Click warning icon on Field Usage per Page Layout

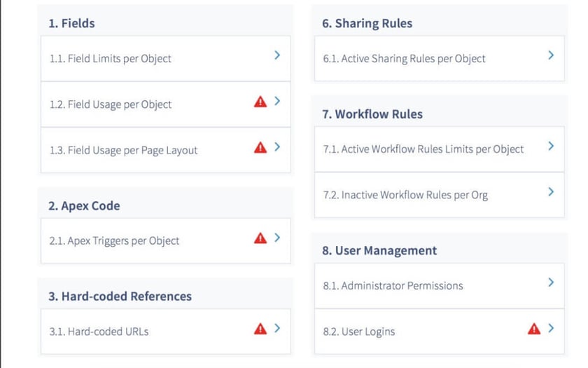tap(260, 148)
